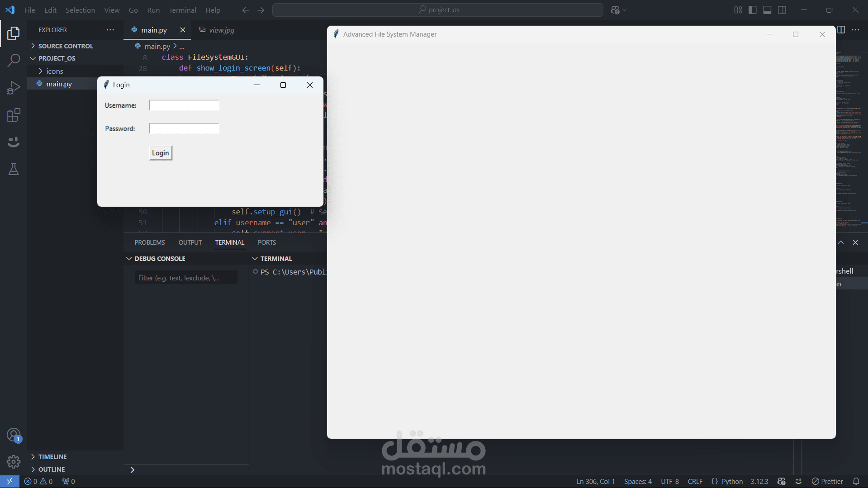Select language mode Python in status bar
This screenshot has height=488, width=868.
point(732,481)
